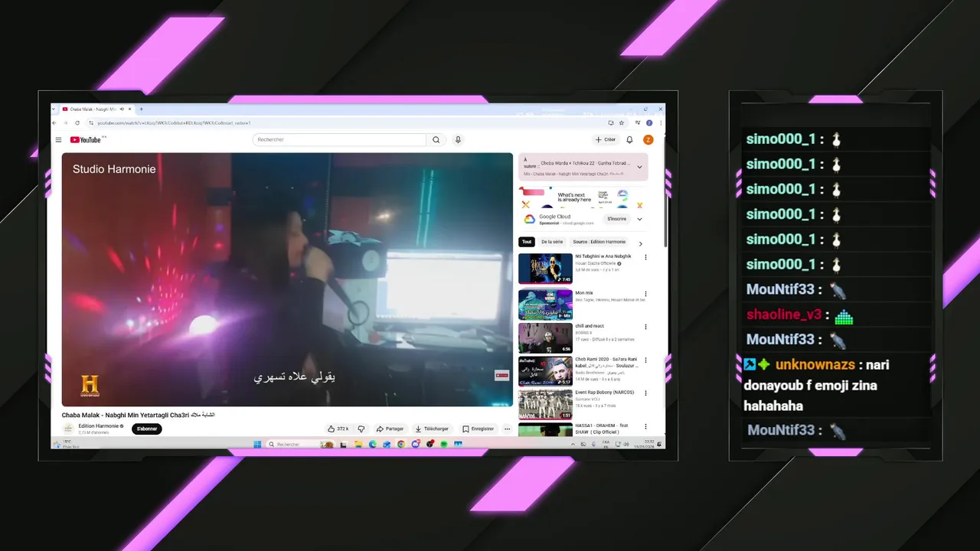Click the Créer button

(x=606, y=140)
